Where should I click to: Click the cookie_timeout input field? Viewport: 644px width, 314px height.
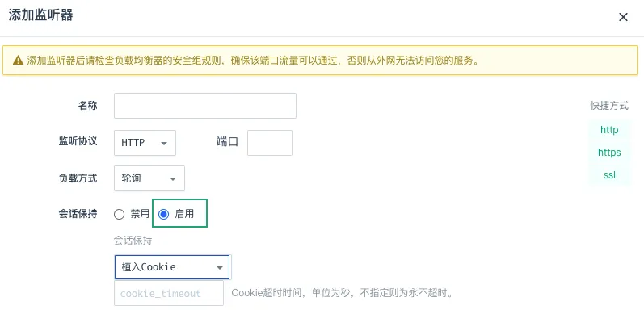coord(169,293)
